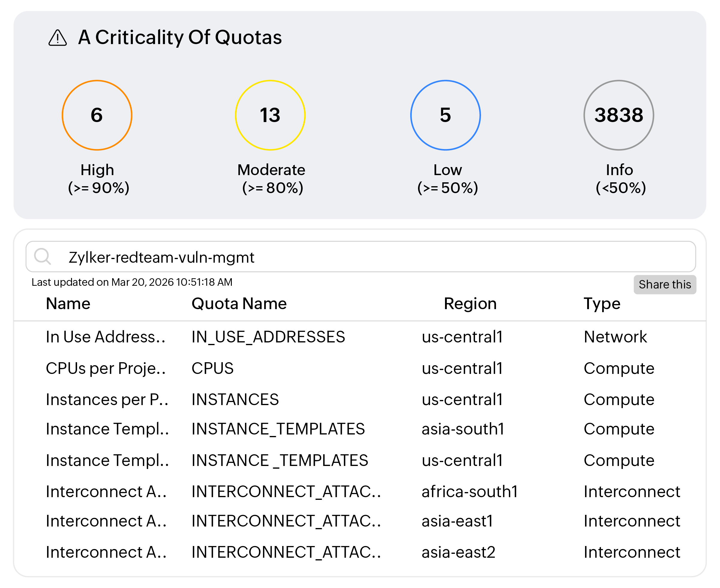The image size is (720, 588).
Task: Click Compute type in the CPUS row
Action: 619,369
